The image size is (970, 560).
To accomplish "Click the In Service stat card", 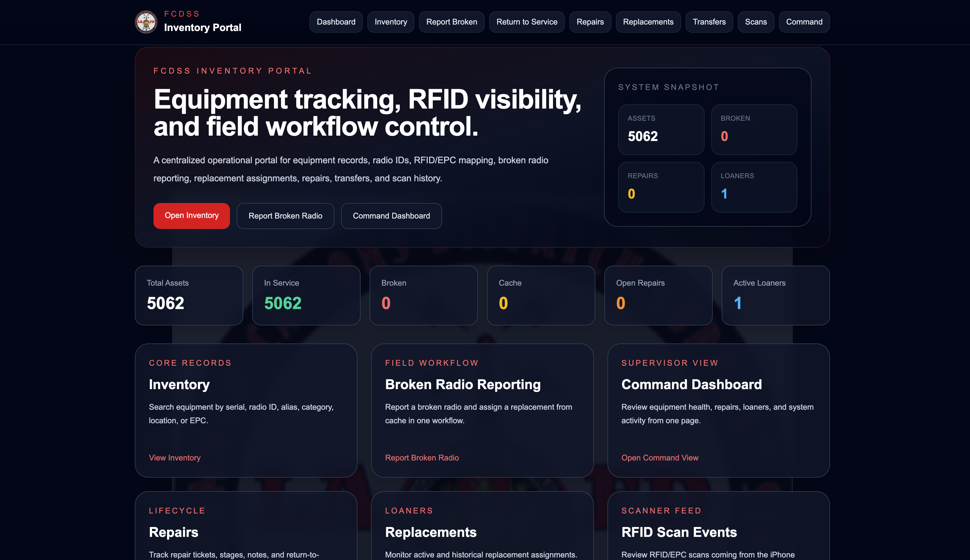I will click(306, 296).
